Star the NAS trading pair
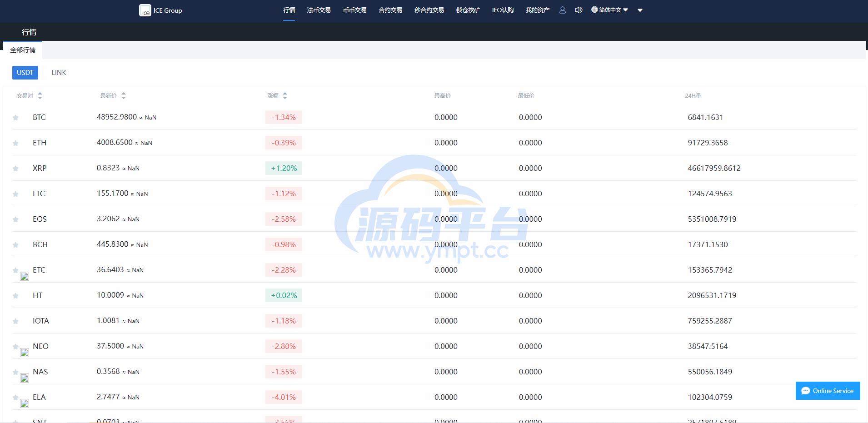The image size is (868, 423). (15, 372)
